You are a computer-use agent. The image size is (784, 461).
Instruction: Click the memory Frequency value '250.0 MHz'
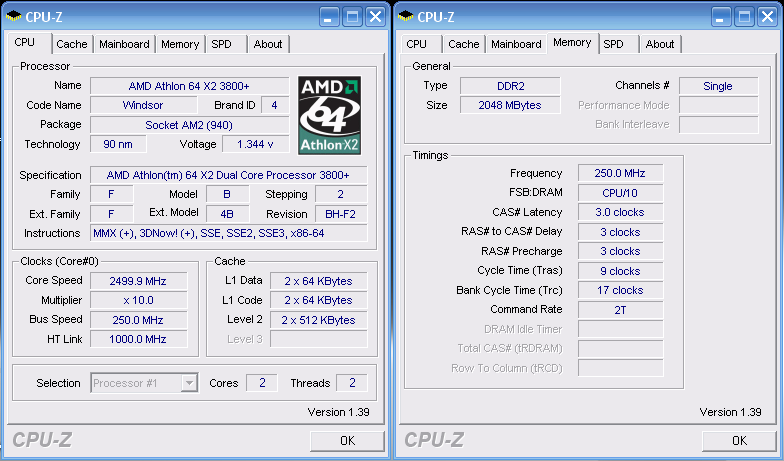pos(620,173)
